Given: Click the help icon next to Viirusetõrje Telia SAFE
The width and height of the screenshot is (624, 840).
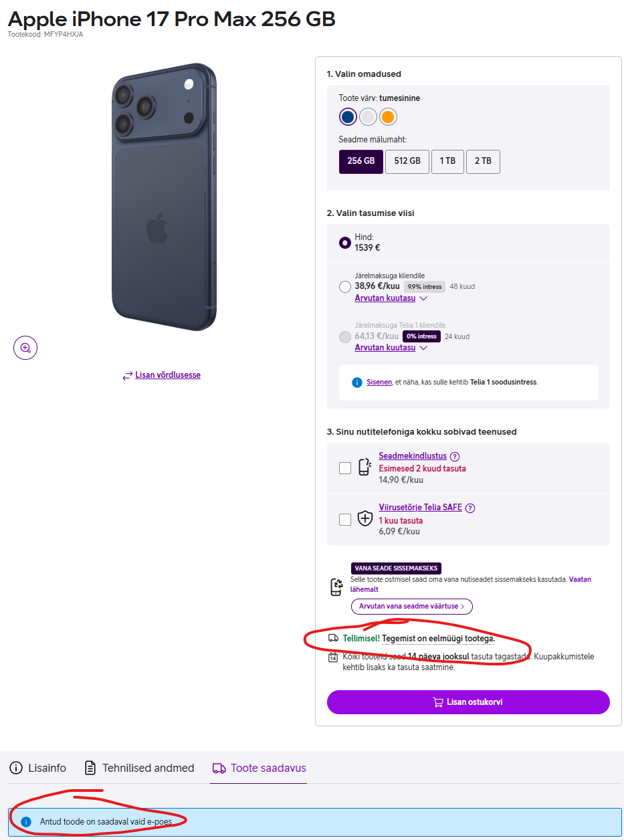Looking at the screenshot, I should point(470,508).
